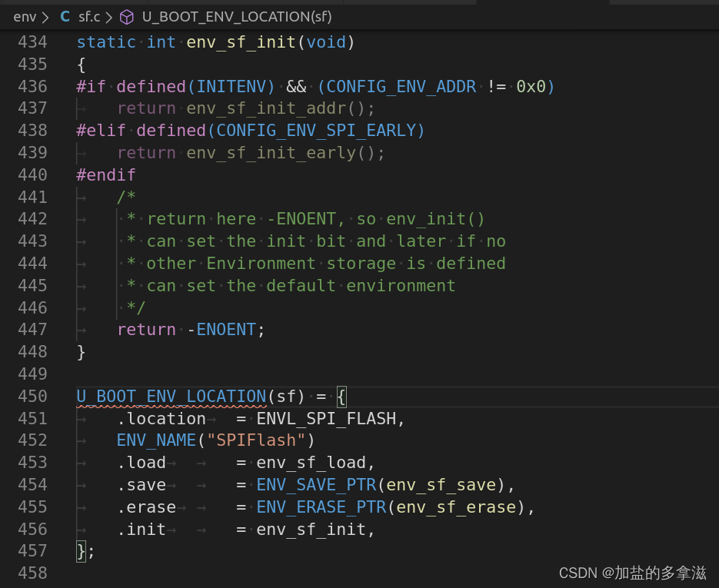Open the chevron dropdown after sf.c breadcrumb

tap(108, 16)
